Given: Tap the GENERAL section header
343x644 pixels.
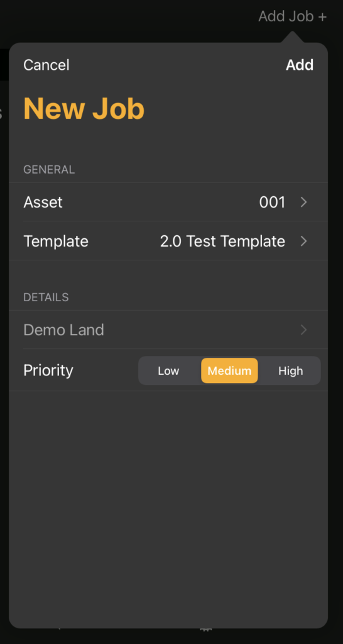Looking at the screenshot, I should 49,170.
